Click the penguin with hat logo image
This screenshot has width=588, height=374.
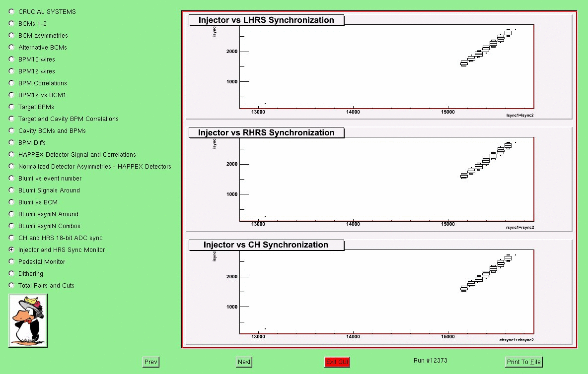(28, 320)
